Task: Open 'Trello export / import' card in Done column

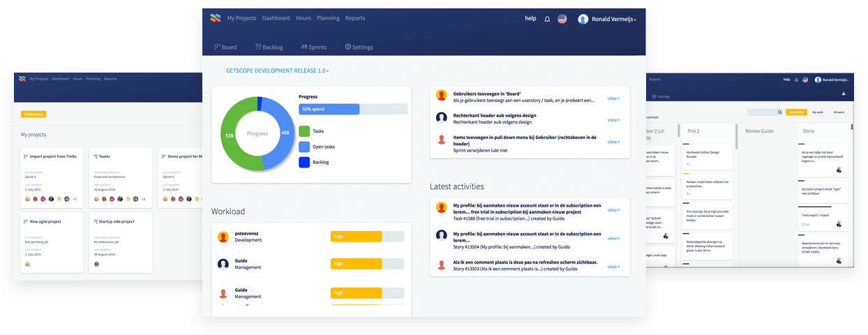Action: click(x=823, y=218)
